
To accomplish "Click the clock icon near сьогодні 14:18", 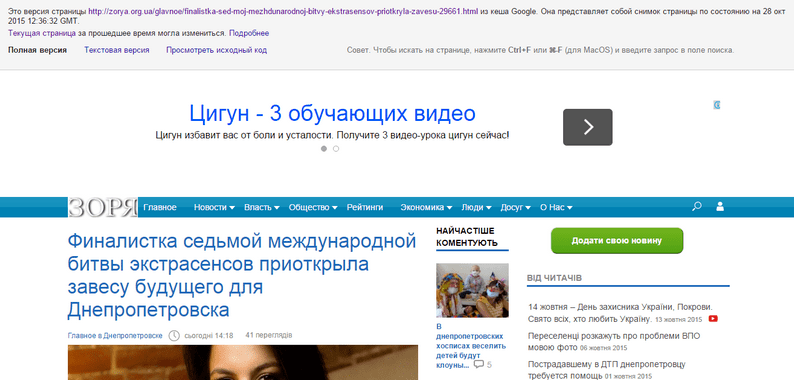I will point(174,335).
